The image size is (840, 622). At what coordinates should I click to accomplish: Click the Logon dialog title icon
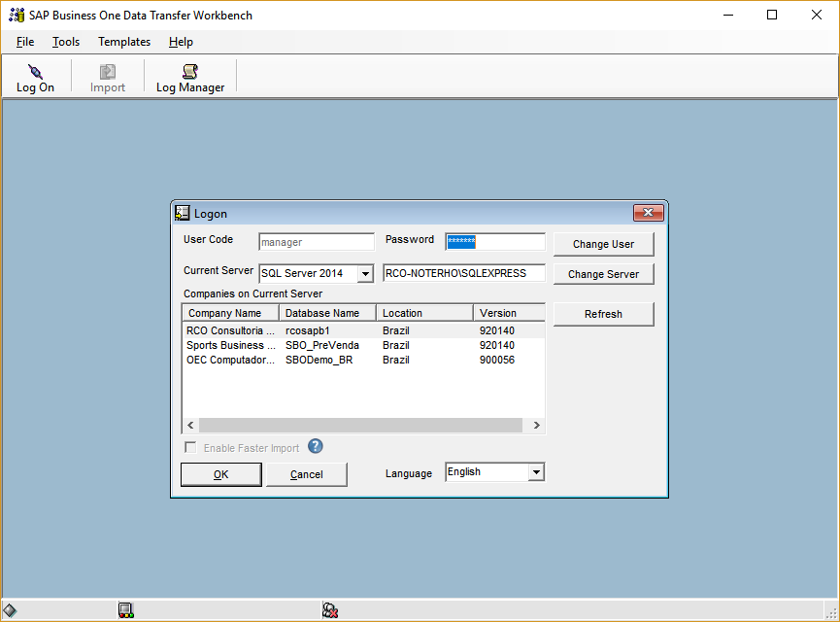[x=183, y=214]
